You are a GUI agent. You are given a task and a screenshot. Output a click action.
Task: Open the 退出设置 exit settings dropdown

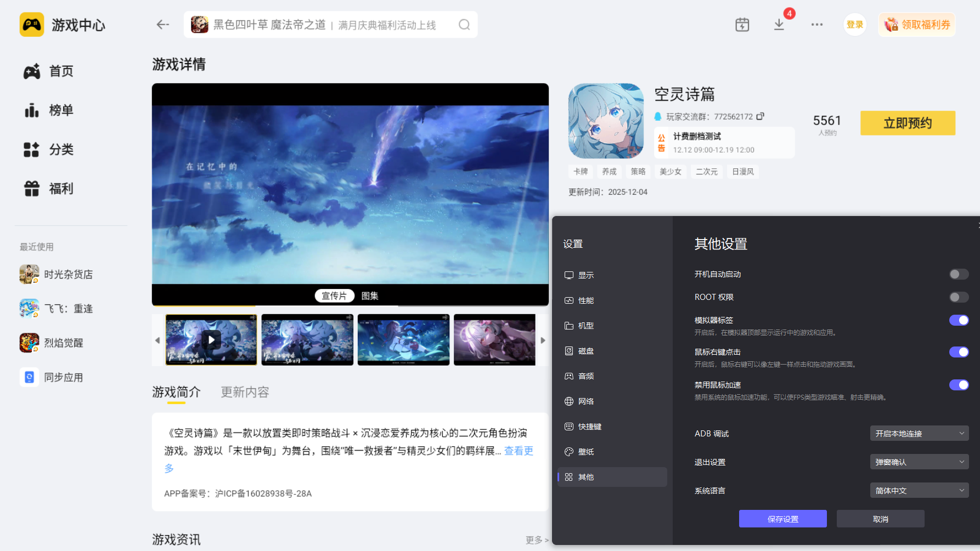click(x=919, y=462)
